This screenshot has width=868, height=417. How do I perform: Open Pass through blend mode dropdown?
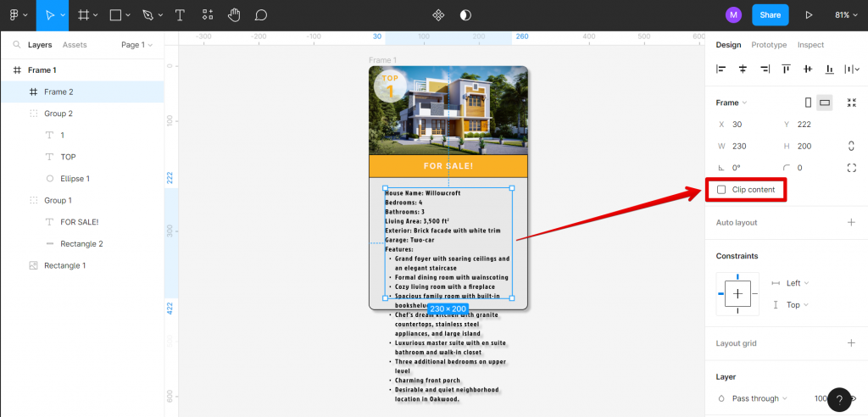pos(759,398)
